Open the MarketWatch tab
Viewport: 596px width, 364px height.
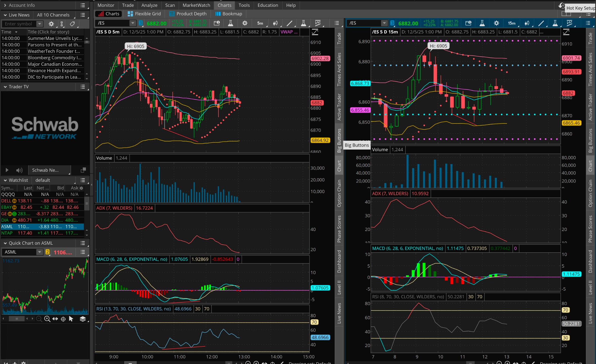click(x=196, y=5)
